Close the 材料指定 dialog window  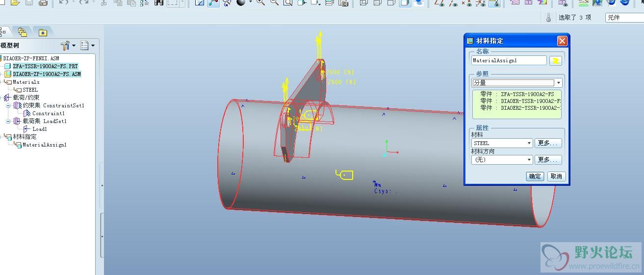562,41
